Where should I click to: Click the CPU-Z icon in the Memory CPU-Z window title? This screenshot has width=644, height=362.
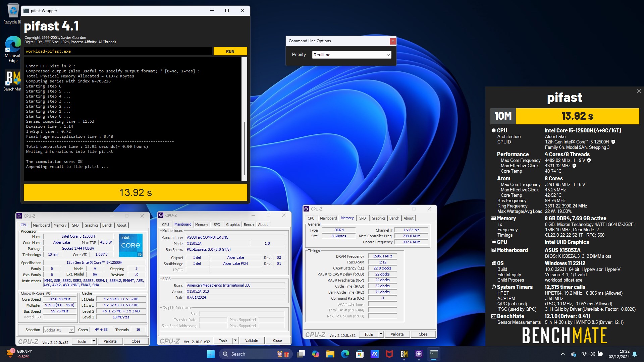coord(306,209)
